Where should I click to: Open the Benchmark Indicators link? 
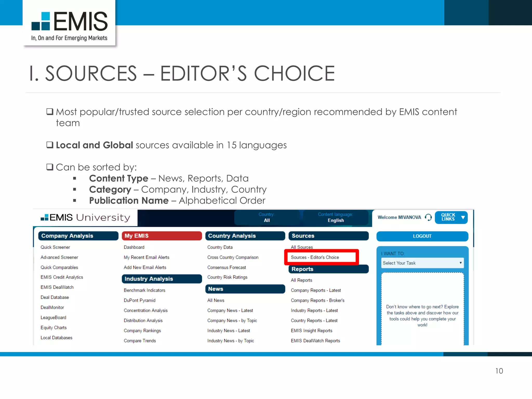coord(144,290)
